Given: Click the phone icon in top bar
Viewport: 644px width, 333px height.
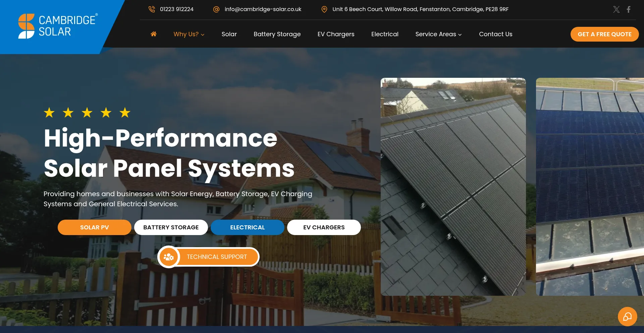Looking at the screenshot, I should [152, 9].
